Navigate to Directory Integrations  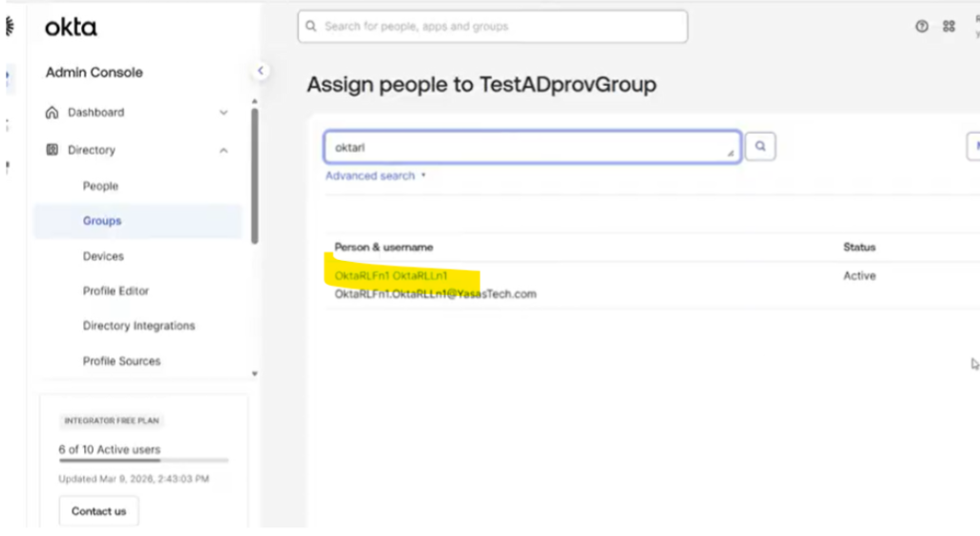138,326
